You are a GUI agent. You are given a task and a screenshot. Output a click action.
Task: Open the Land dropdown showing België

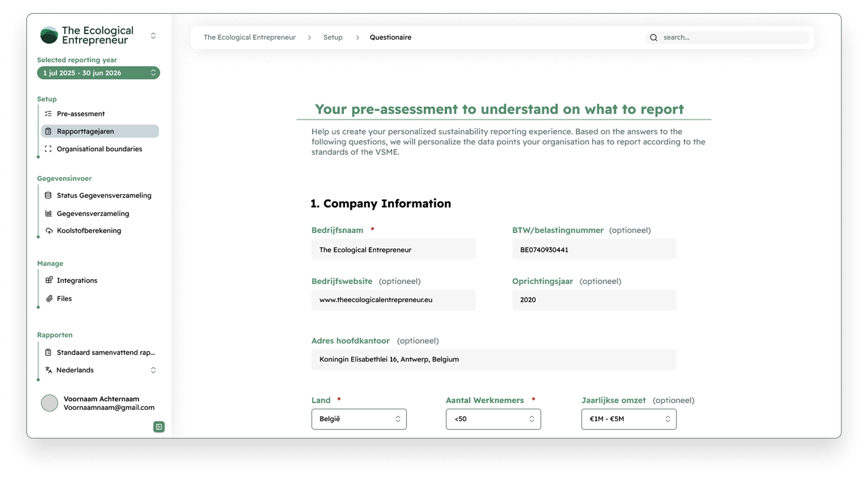tap(359, 419)
